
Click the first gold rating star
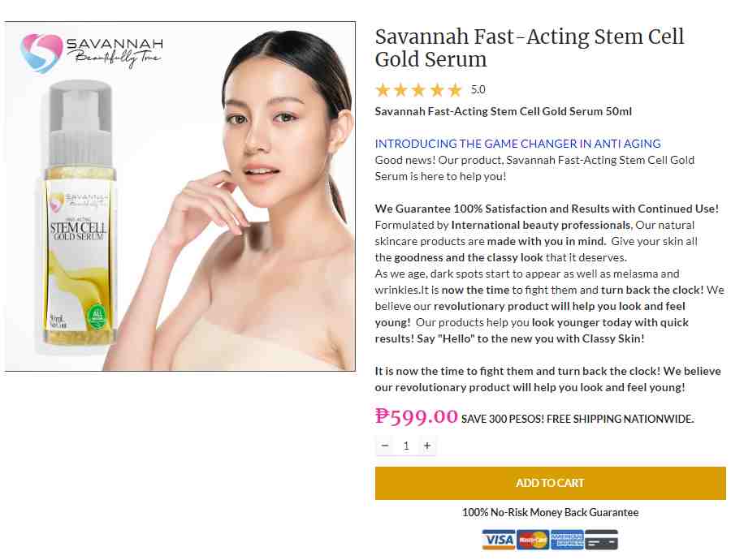point(383,89)
